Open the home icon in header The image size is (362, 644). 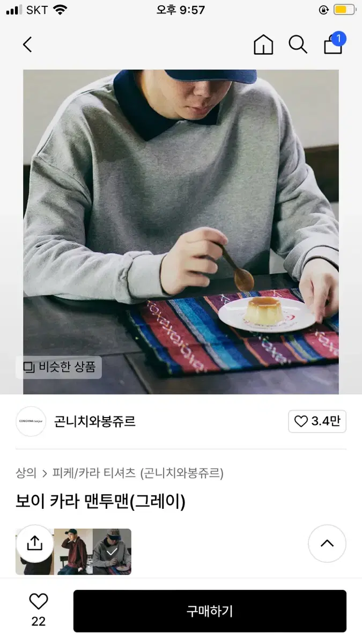coord(263,45)
